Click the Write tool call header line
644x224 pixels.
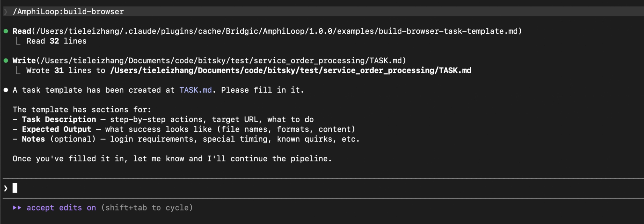tap(209, 61)
